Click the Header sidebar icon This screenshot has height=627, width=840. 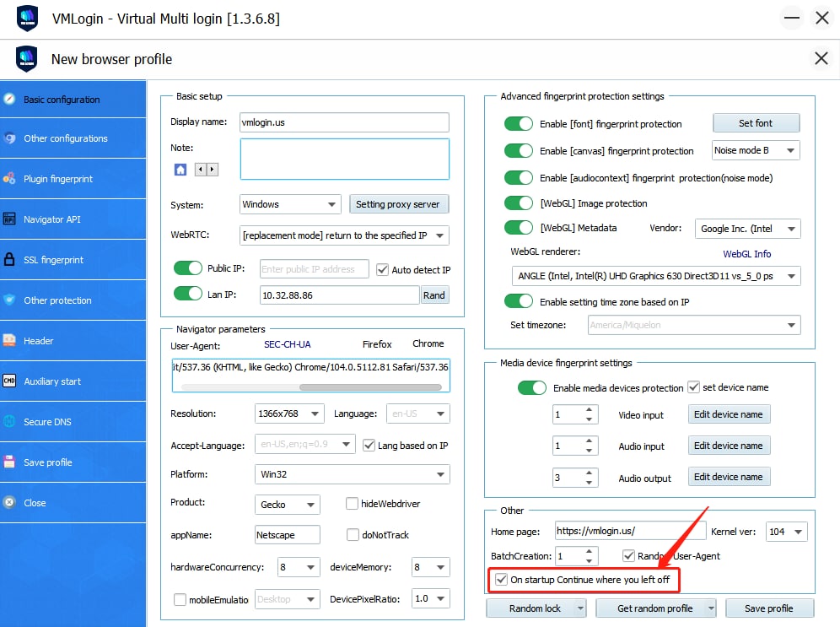click(x=9, y=341)
